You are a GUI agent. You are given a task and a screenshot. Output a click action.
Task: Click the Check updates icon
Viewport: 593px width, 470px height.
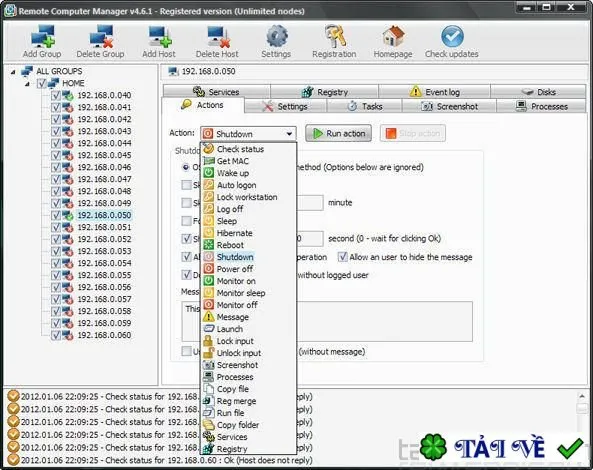(x=452, y=36)
